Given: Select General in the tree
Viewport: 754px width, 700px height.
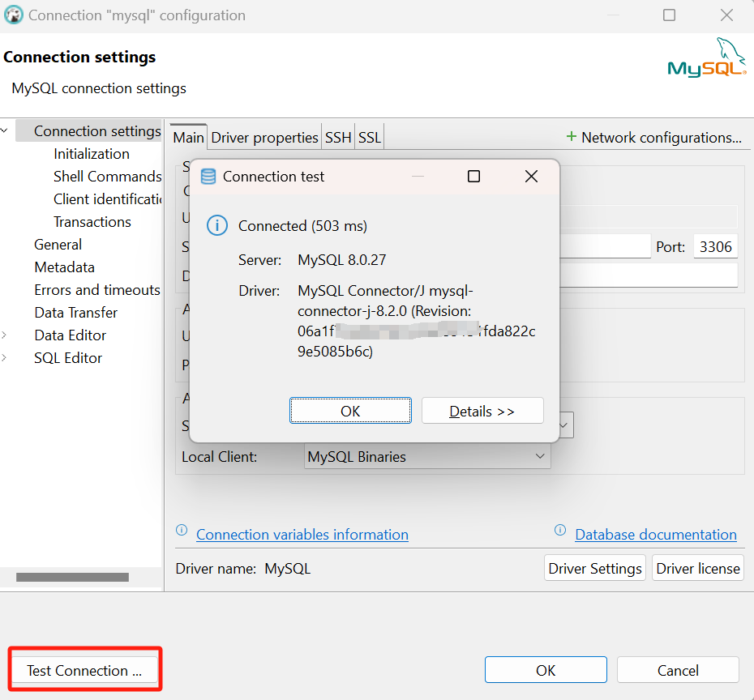Looking at the screenshot, I should 58,244.
